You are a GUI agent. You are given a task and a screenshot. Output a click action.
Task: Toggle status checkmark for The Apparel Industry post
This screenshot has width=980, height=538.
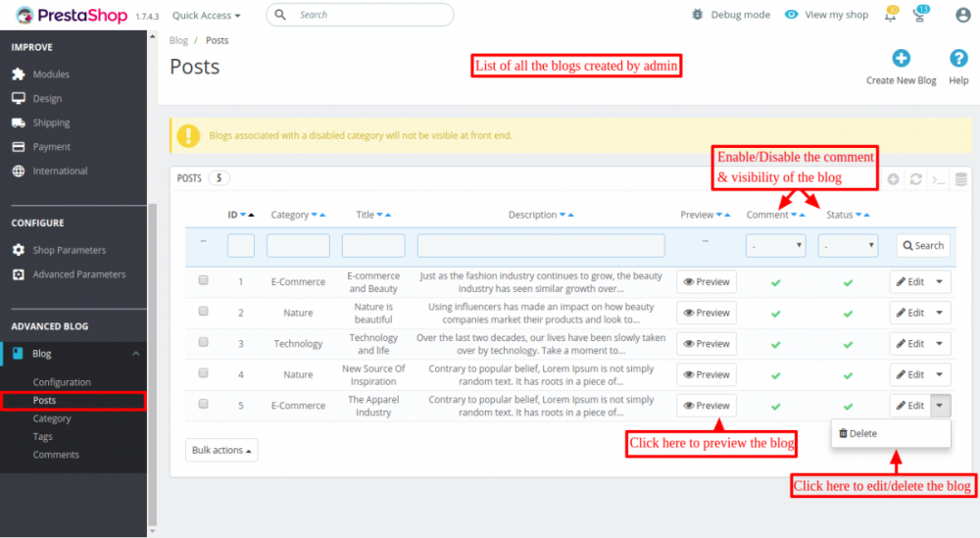click(x=848, y=407)
